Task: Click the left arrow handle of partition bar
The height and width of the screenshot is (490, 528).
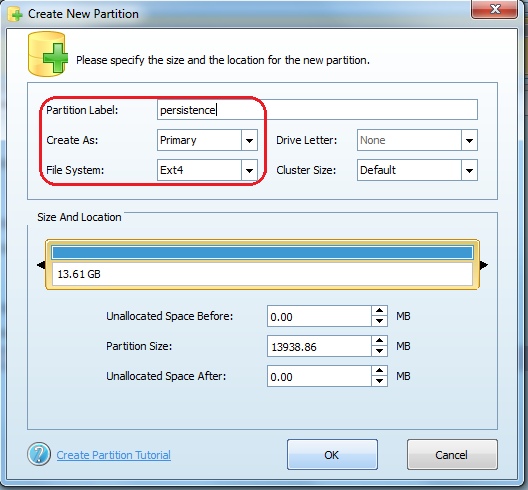Action: (41, 265)
